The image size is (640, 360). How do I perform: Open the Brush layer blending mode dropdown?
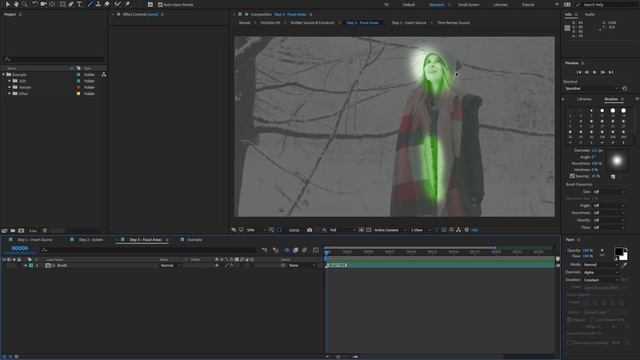(170, 265)
